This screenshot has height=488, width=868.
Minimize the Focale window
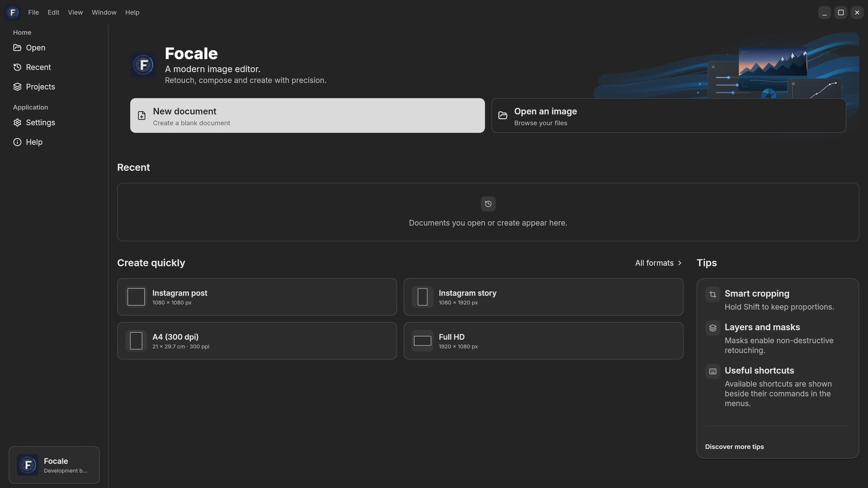point(825,12)
